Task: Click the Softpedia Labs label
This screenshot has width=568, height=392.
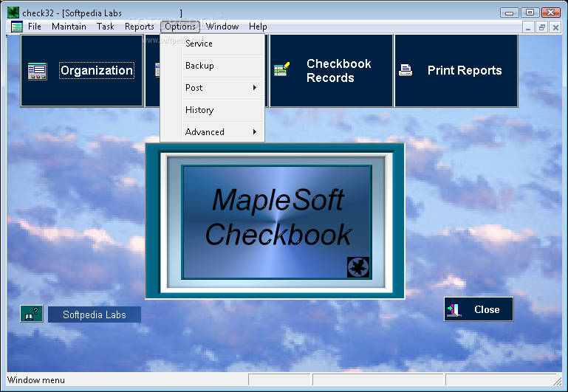Action: coord(95,314)
